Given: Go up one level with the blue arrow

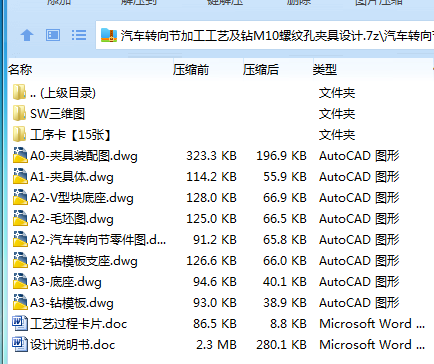Looking at the screenshot, I should (x=27, y=35).
